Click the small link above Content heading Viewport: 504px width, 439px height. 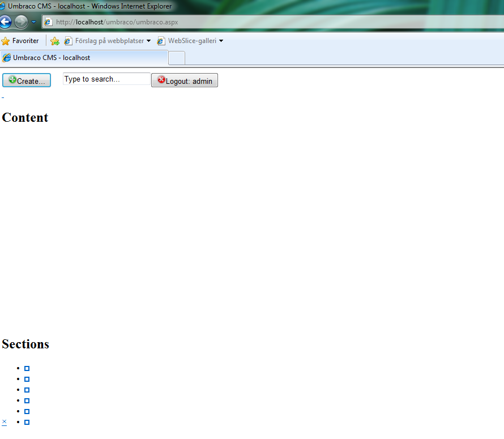coord(3,97)
